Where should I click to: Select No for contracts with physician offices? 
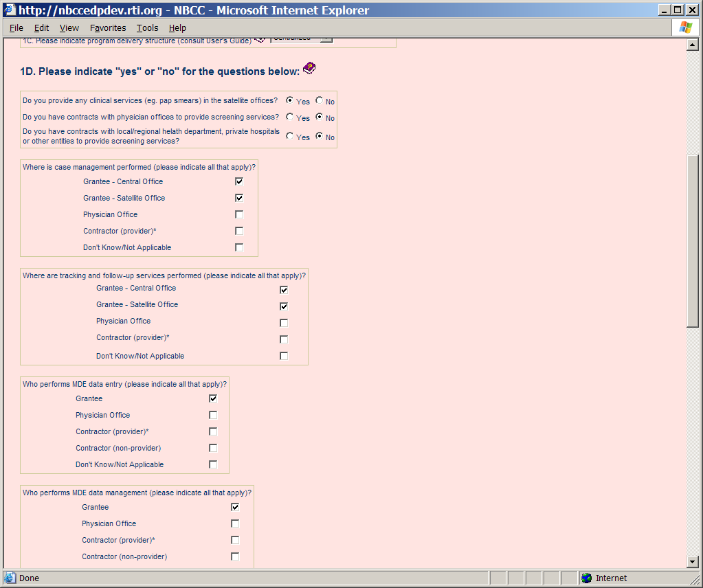pos(320,117)
